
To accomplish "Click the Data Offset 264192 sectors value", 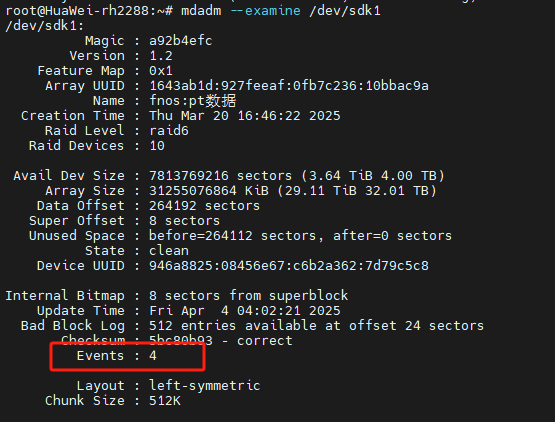I will (x=205, y=206).
